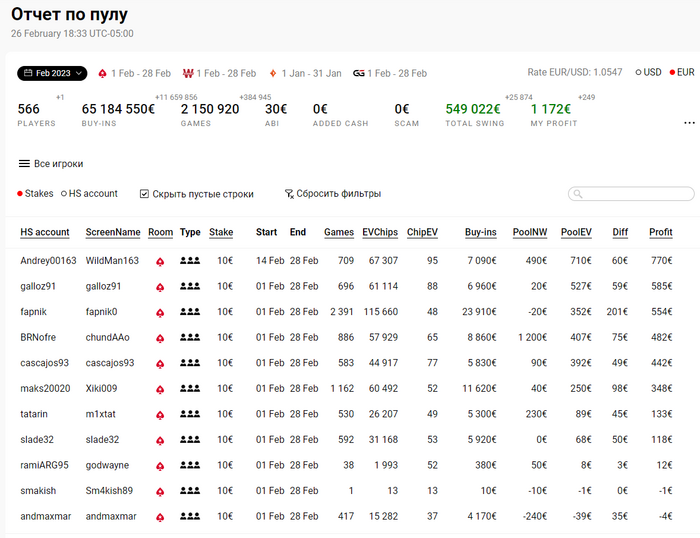Open the three-dots more options menu
Screen dimensions: 700x538
pyautogui.click(x=689, y=122)
